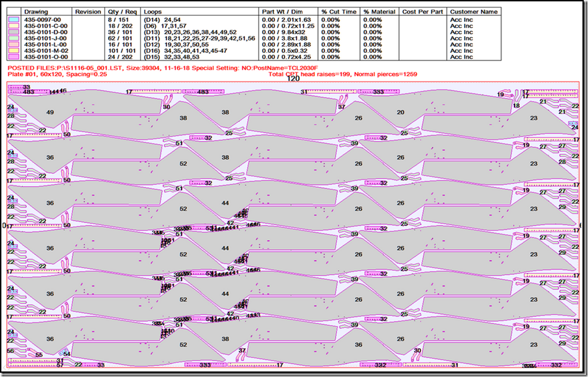Select the loops cell starting with (D14)
This screenshot has height=377, width=588.
pos(162,19)
